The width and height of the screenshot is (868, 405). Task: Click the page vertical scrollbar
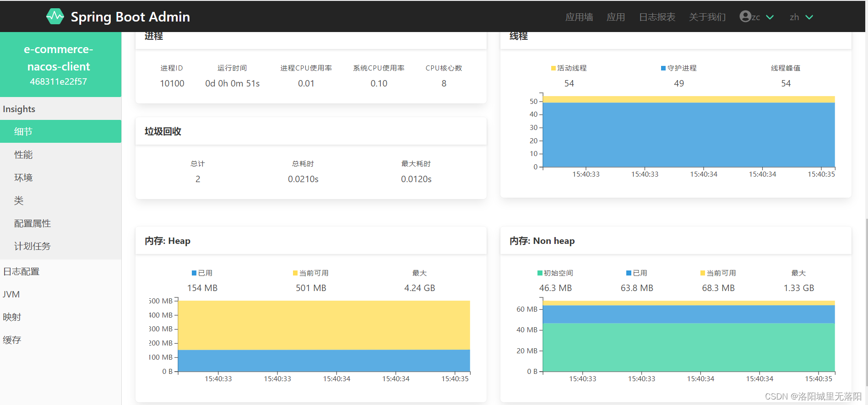(866, 302)
